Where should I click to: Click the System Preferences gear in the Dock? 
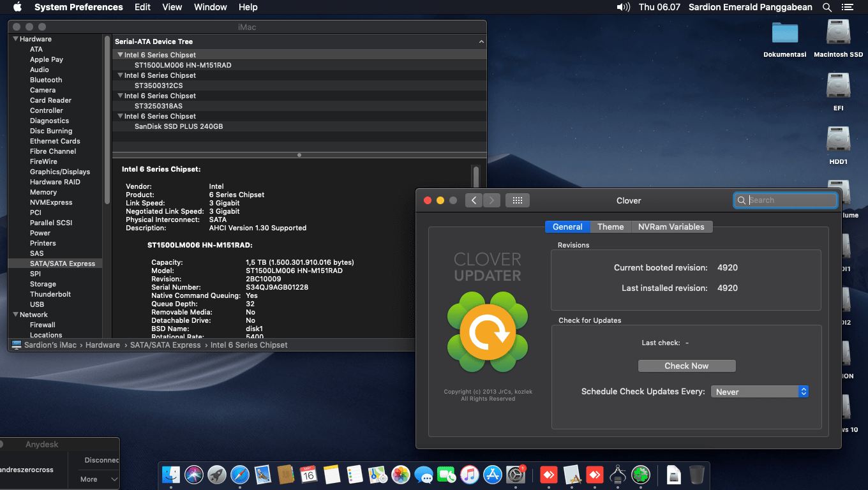pyautogui.click(x=515, y=474)
